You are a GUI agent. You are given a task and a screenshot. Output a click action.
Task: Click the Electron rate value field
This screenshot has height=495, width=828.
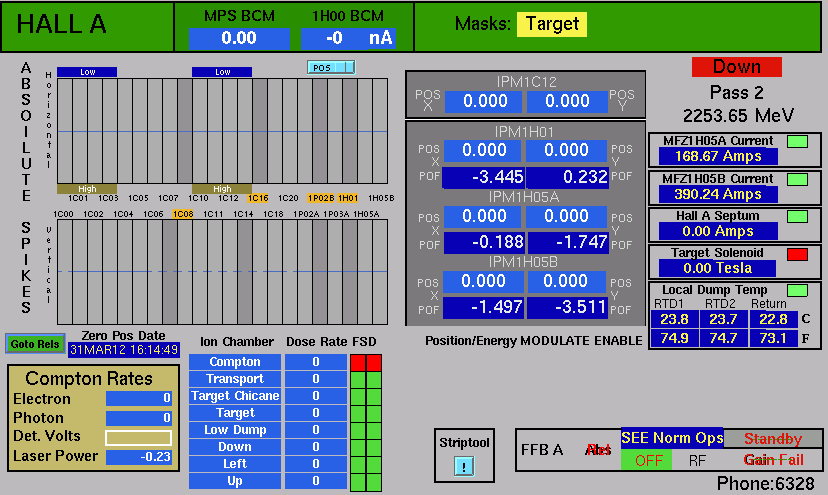[x=138, y=398]
